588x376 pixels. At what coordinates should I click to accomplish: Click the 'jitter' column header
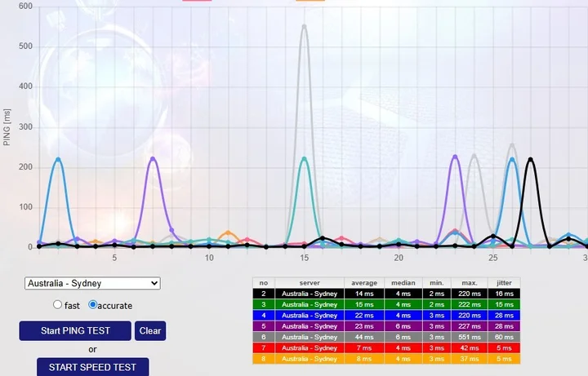[x=503, y=283]
